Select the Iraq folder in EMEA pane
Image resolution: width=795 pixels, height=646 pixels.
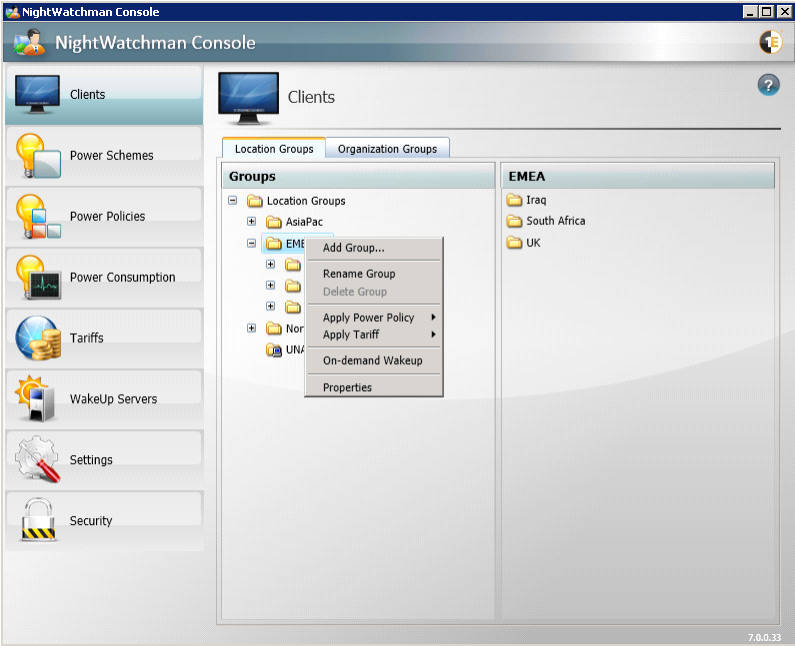(535, 200)
